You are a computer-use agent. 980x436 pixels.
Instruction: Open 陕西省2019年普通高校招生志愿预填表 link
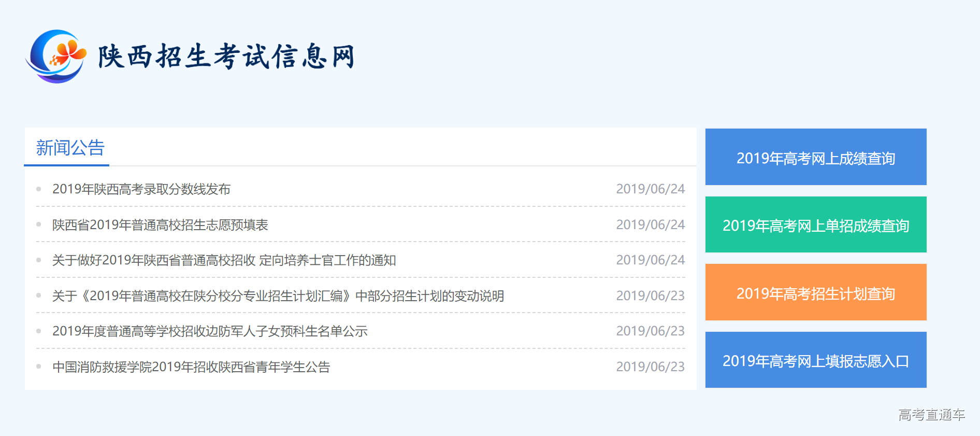coord(160,225)
